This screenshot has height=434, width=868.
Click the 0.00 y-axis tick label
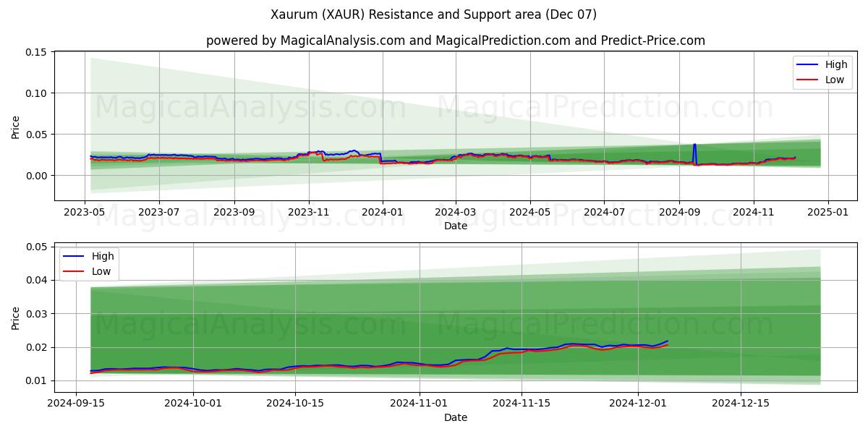point(36,176)
